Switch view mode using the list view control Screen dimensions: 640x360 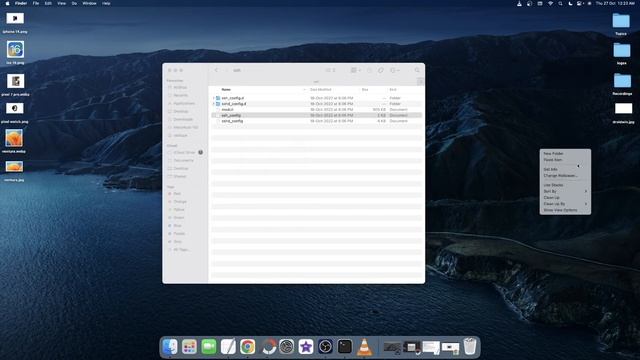point(330,70)
